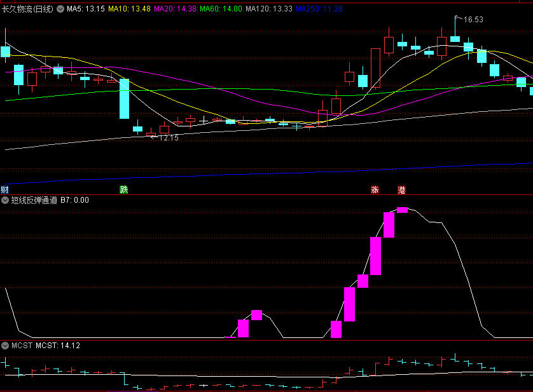Image resolution: width=533 pixels, height=392 pixels.
Task: Click the B7: 0.00 value
Action: [x=75, y=200]
